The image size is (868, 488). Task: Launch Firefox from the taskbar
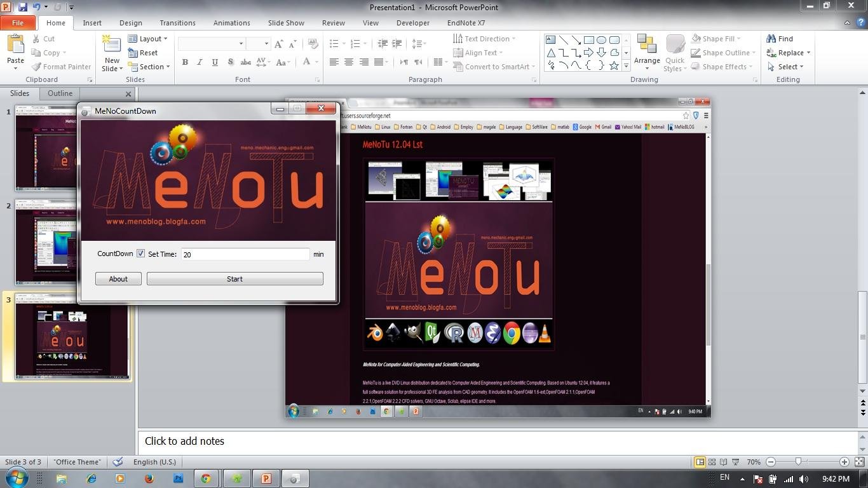[x=149, y=478]
